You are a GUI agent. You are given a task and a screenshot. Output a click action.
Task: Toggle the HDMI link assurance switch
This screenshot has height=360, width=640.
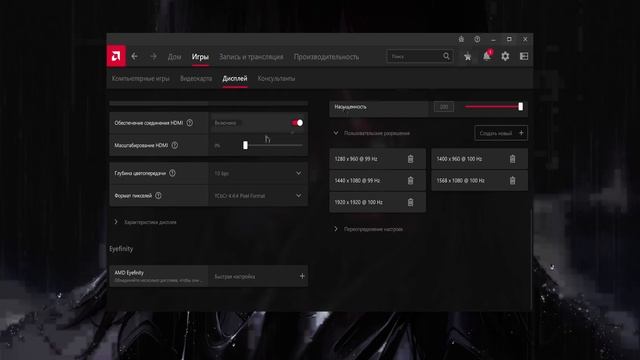click(297, 122)
